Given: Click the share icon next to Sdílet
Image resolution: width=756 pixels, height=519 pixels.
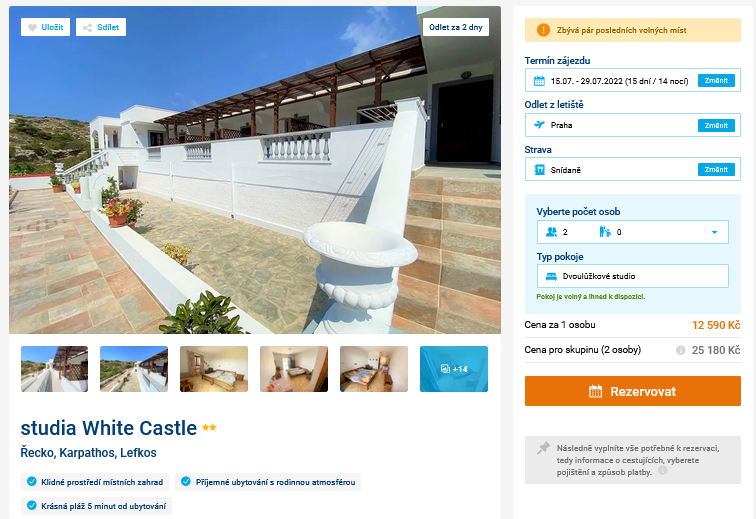Looking at the screenshot, I should pyautogui.click(x=87, y=27).
